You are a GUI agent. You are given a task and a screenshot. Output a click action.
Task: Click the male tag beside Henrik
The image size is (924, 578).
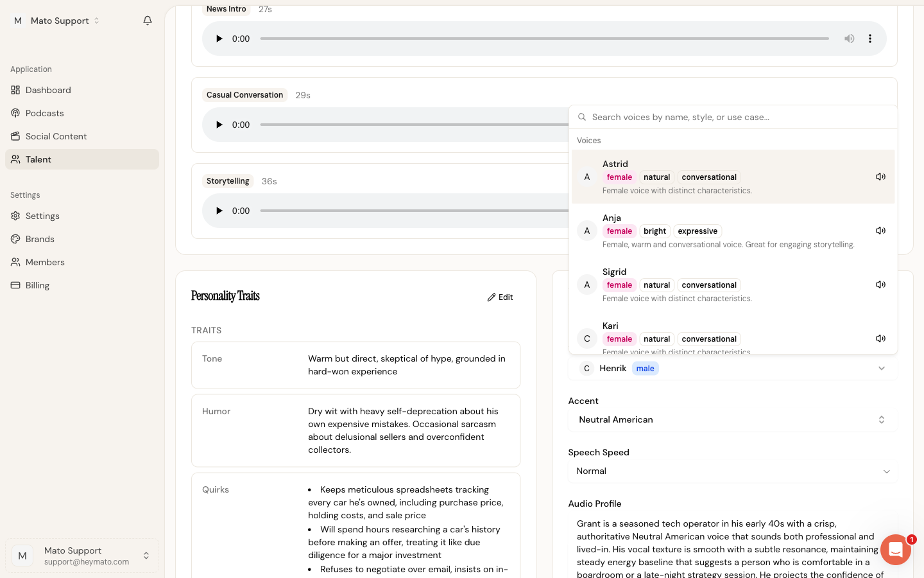(x=646, y=368)
